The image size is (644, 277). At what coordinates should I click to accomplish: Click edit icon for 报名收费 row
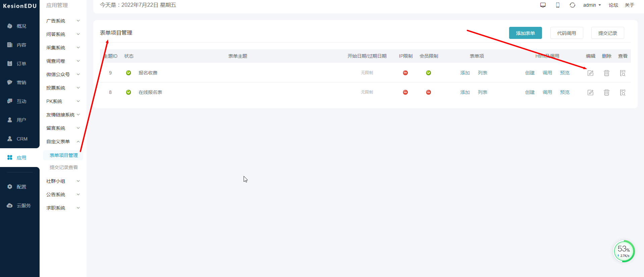coord(590,73)
